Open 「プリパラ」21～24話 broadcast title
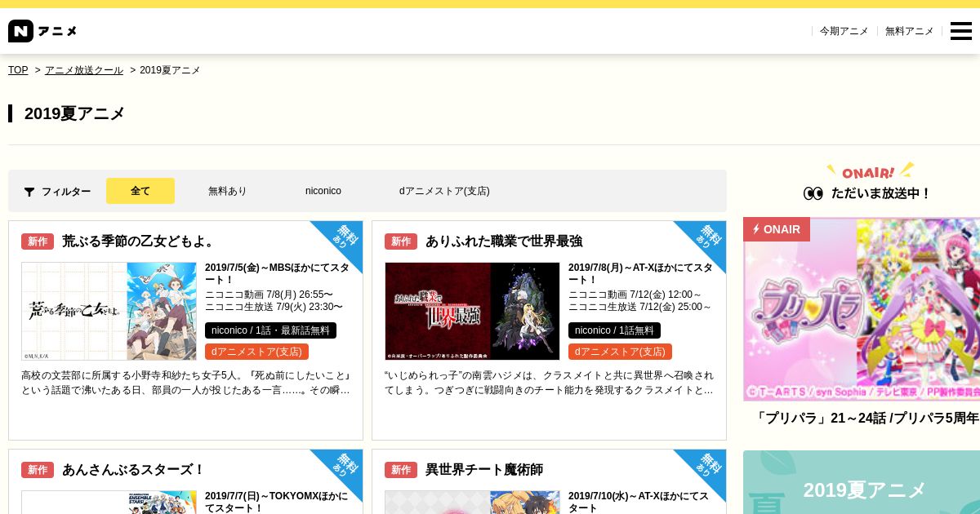This screenshot has height=514, width=980. pyautogui.click(x=866, y=418)
